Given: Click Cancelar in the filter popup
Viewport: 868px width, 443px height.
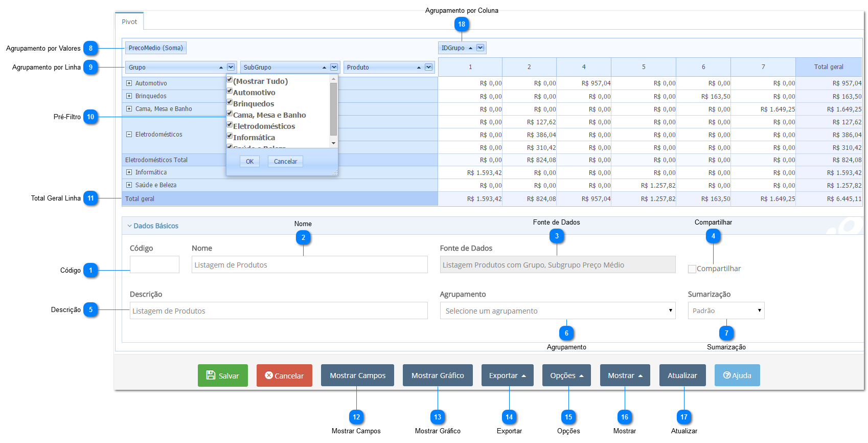Looking at the screenshot, I should point(285,161).
